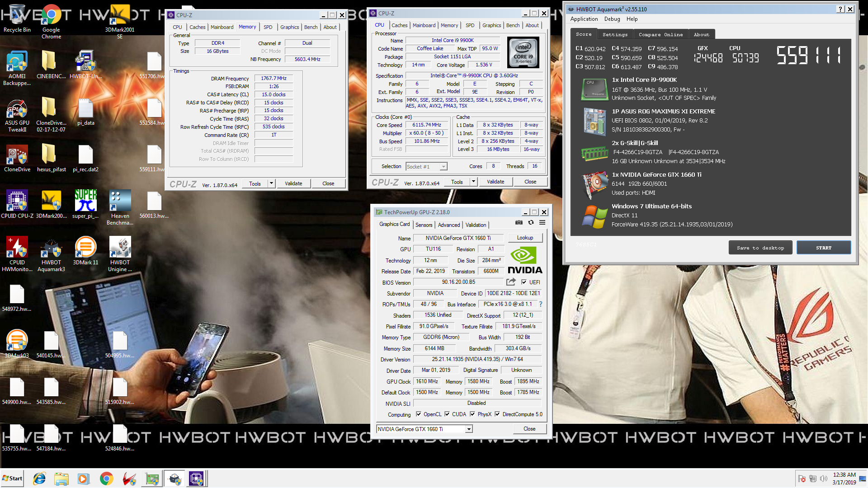Open Windows Explorer from the taskbar
This screenshot has height=488, width=868.
coord(61,479)
